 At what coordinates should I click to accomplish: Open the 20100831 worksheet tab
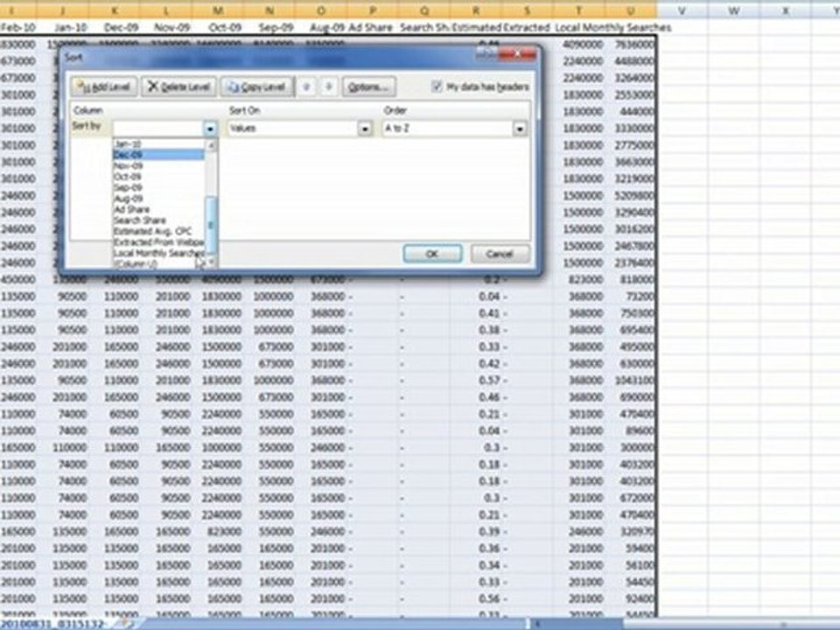(x=52, y=624)
